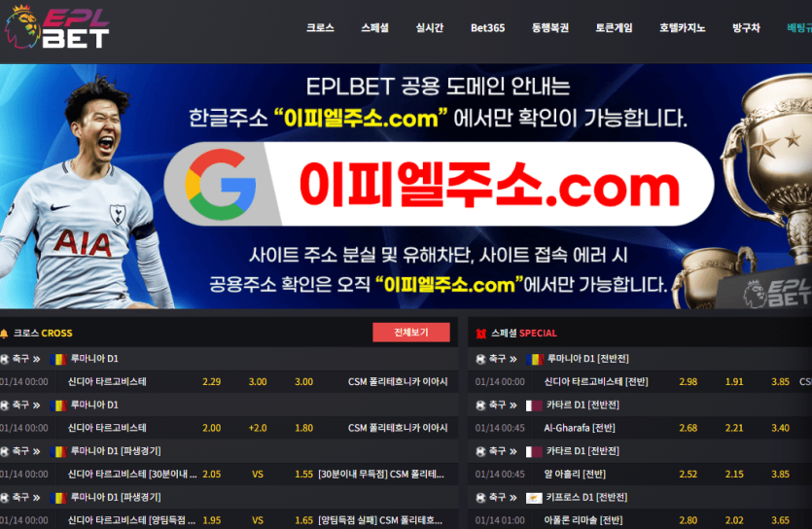Viewport: 812px width, 529px height.
Task: Select the +2.0 handicap value
Action: 258,428
